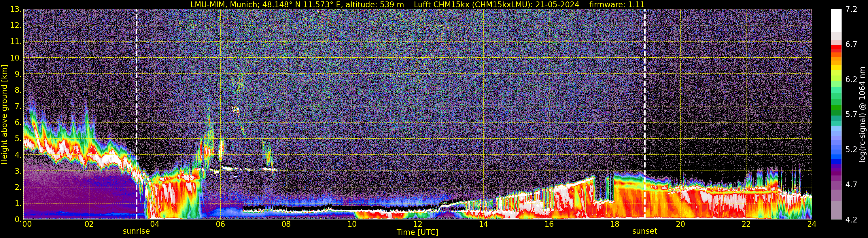Click the vertical colorbar legend strip

836,114
